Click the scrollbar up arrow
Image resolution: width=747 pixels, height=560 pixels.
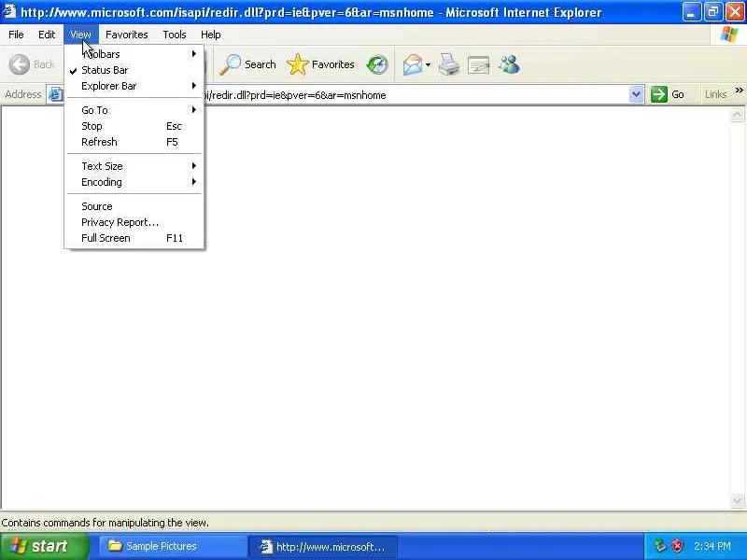click(x=737, y=115)
